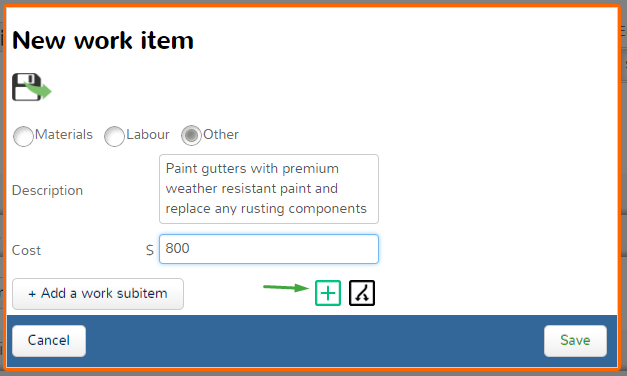Click the dollar sign before the cost
The width and height of the screenshot is (627, 376).
150,250
